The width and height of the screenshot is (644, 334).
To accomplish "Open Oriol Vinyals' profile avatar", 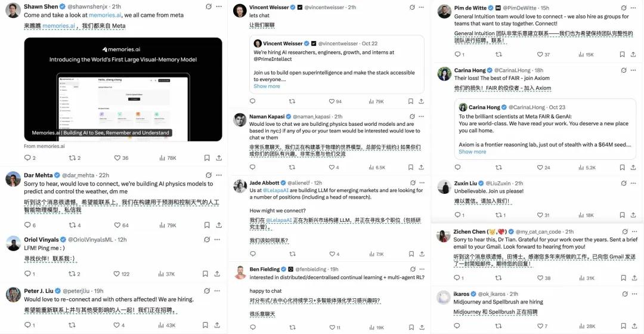I will [x=13, y=243].
